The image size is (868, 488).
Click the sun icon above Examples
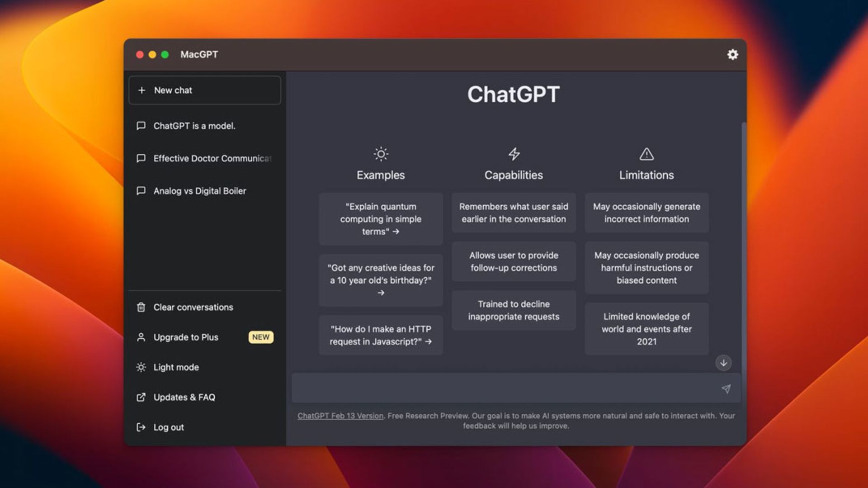[381, 154]
